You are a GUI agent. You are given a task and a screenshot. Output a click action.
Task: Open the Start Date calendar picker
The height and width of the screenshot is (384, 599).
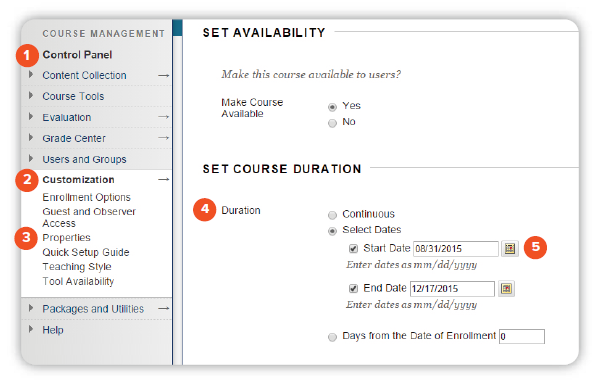click(x=510, y=249)
